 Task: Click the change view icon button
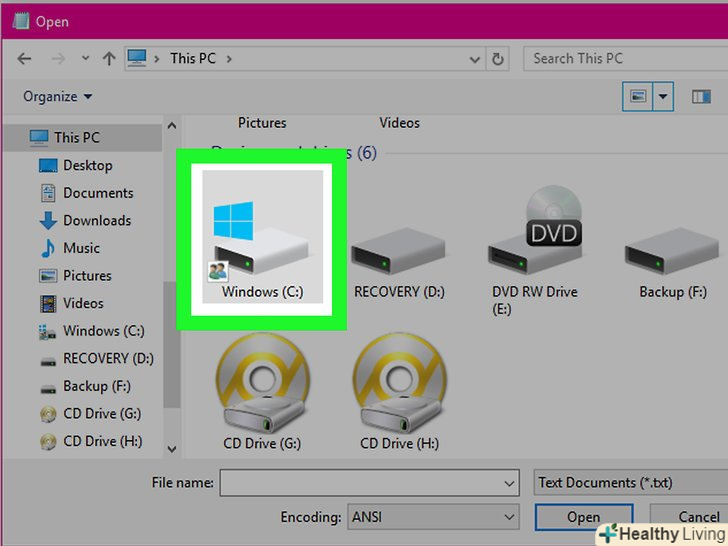point(637,97)
